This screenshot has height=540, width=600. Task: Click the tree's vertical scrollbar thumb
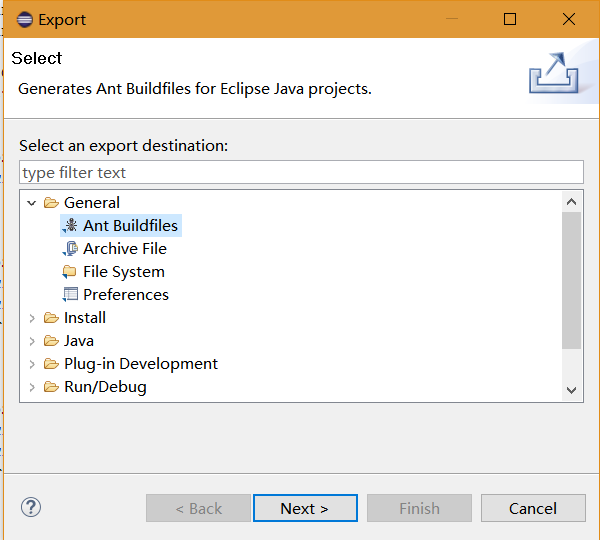pos(572,280)
